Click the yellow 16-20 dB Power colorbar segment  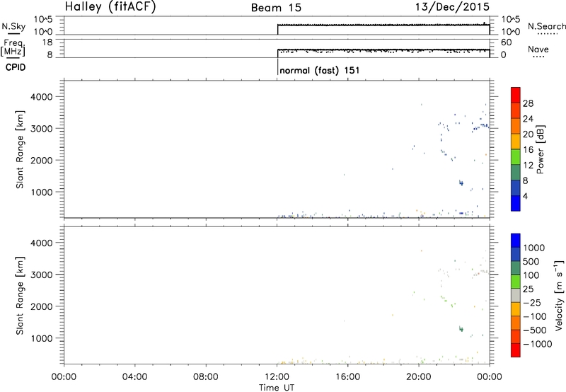(x=516, y=142)
